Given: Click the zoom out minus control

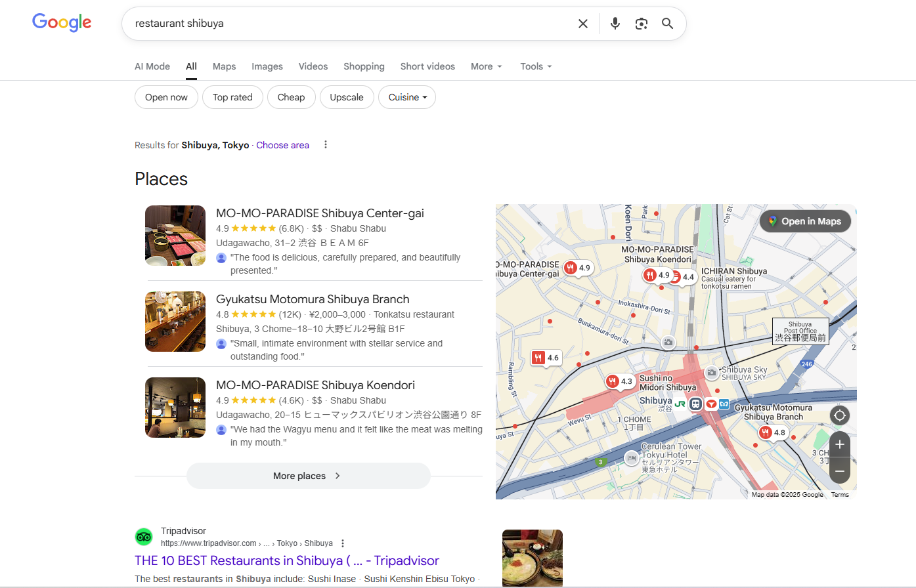Looking at the screenshot, I should click(x=839, y=471).
